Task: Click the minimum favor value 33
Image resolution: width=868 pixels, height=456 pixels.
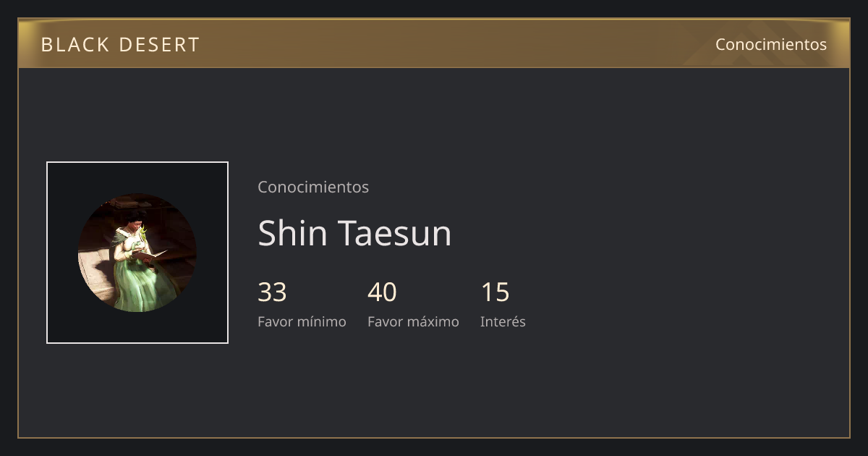Action: 273,292
